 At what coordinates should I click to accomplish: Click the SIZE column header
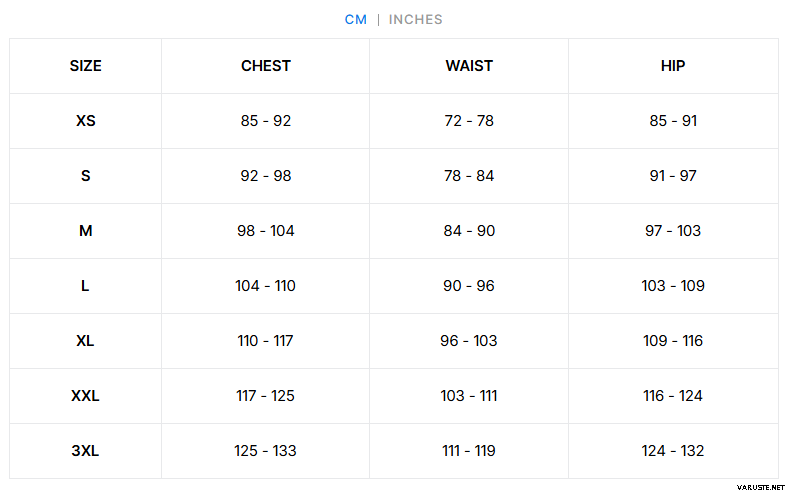pos(85,66)
